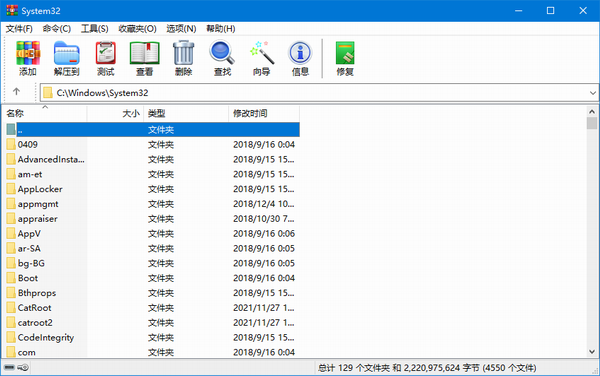Expand the address bar path dropdown

tap(592, 93)
